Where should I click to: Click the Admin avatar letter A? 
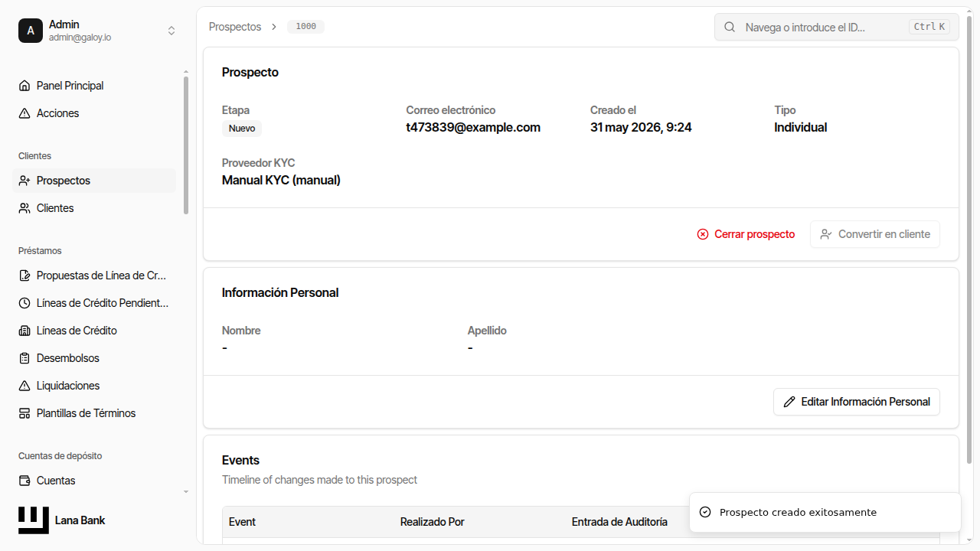click(x=31, y=31)
